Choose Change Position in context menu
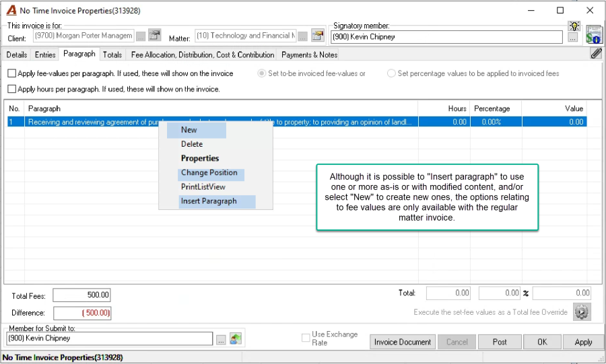This screenshot has height=364, width=606. (x=209, y=172)
